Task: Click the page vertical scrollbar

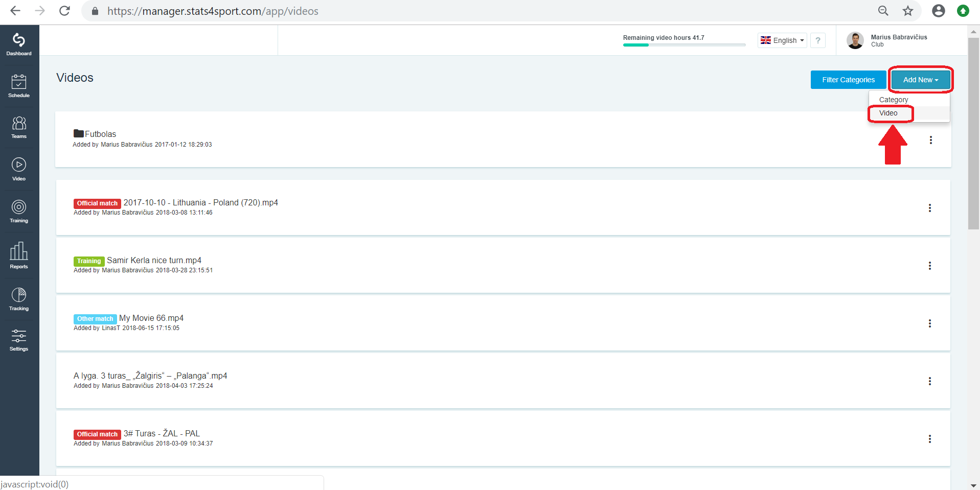Action: coord(973,134)
